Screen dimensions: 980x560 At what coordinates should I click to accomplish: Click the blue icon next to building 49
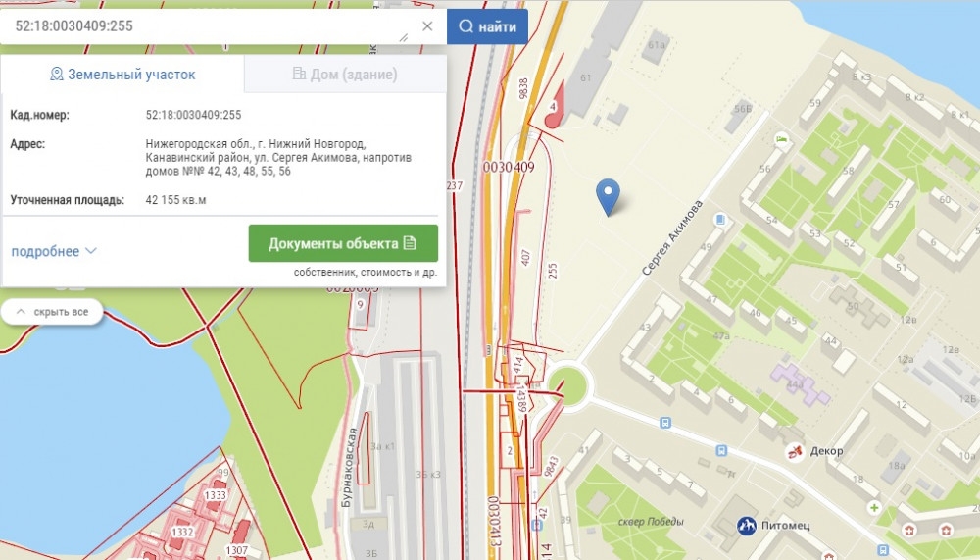pyautogui.click(x=720, y=219)
